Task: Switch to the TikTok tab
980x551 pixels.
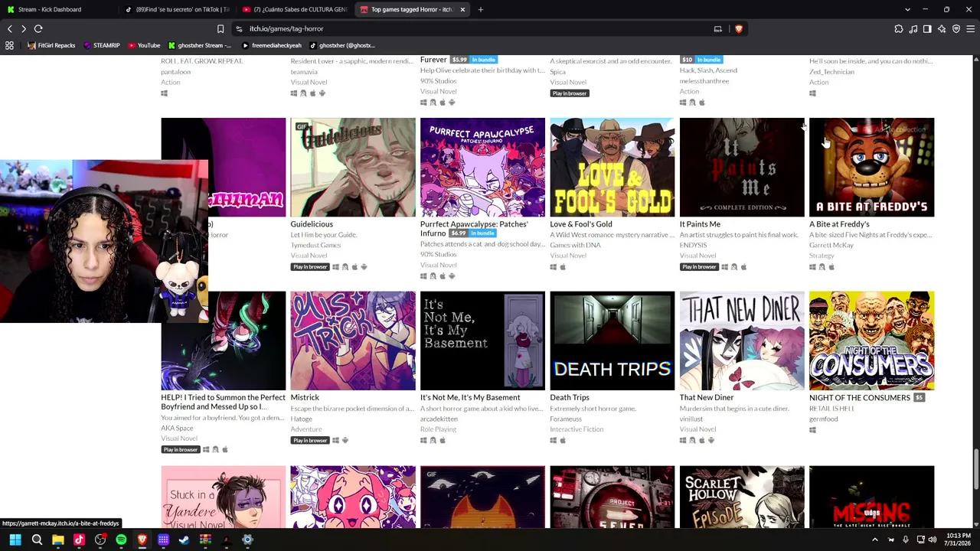Action: tap(176, 9)
